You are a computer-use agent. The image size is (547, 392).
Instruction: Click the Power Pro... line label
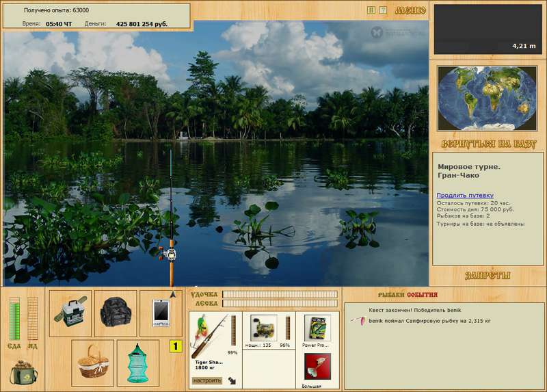pyautogui.click(x=315, y=345)
